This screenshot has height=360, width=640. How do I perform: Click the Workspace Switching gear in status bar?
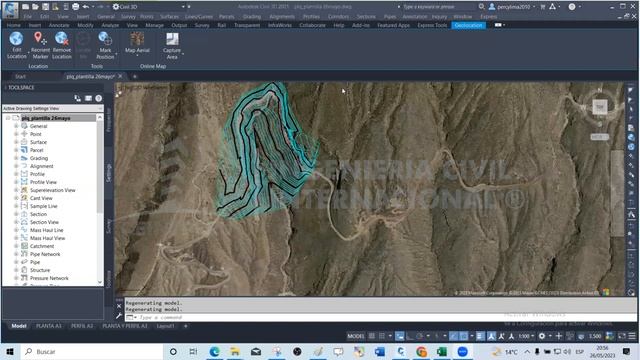542,336
